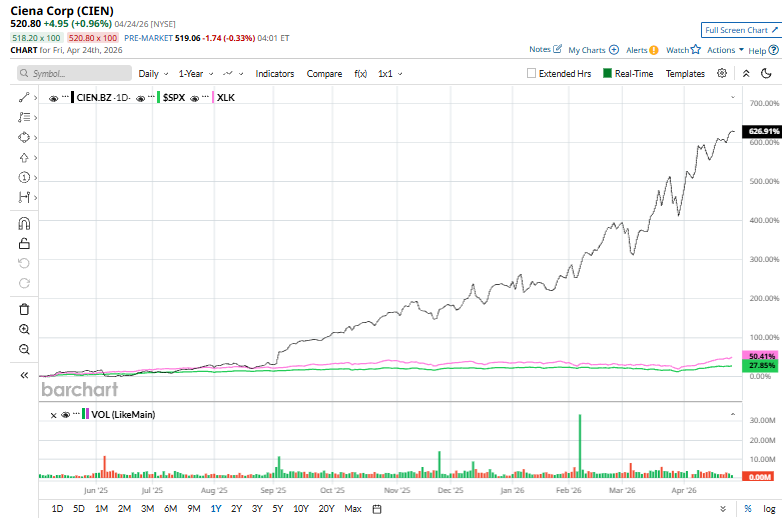Choose the shapes drawing tool
This screenshot has width=782, height=520.
(x=23, y=137)
